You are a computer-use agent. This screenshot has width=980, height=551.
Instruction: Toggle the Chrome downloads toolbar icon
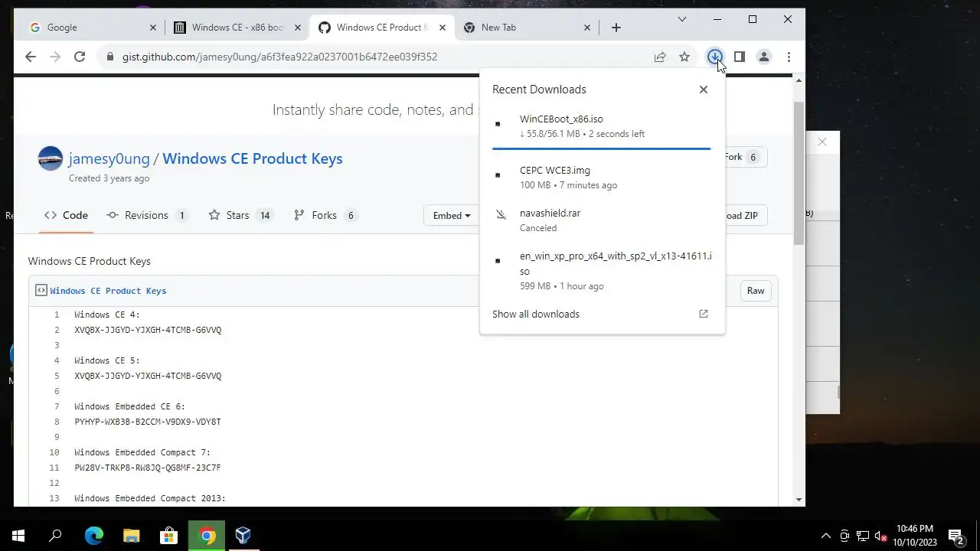(x=714, y=57)
